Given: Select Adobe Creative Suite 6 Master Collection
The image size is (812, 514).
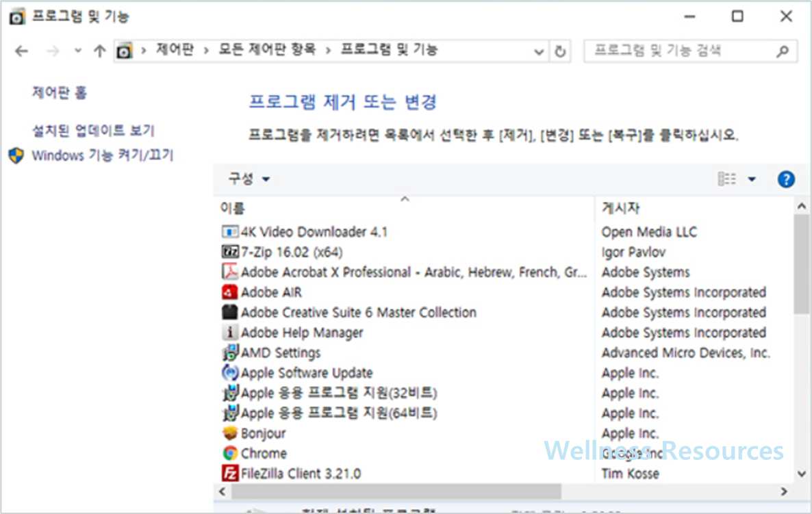Looking at the screenshot, I should click(358, 312).
